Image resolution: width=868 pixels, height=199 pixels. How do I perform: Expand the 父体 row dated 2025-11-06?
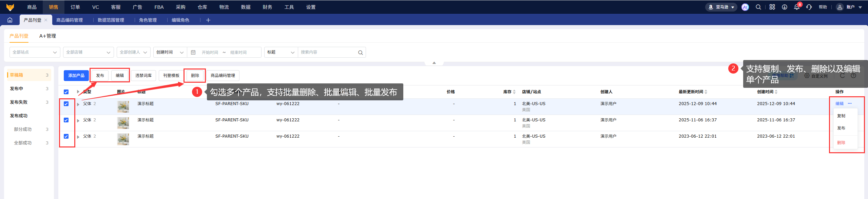point(78,120)
